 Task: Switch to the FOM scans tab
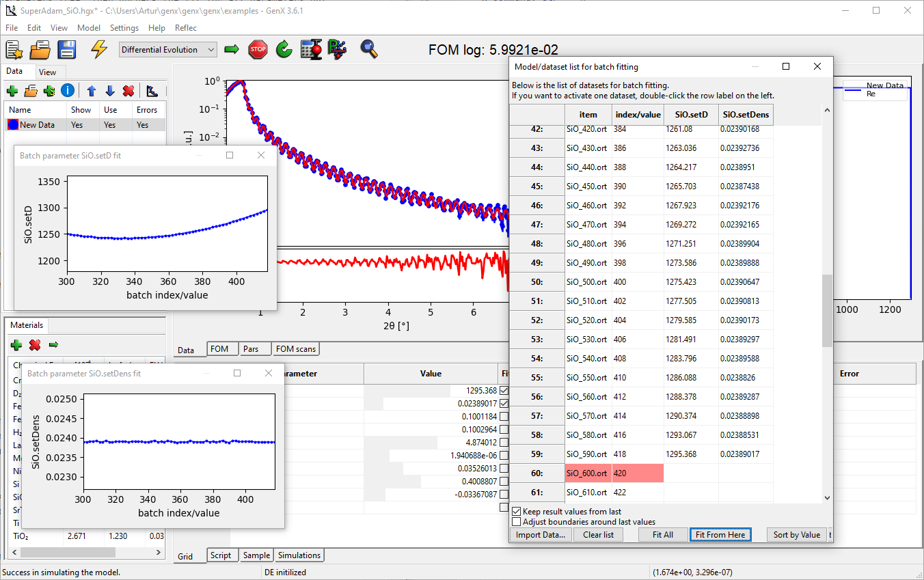pyautogui.click(x=295, y=349)
